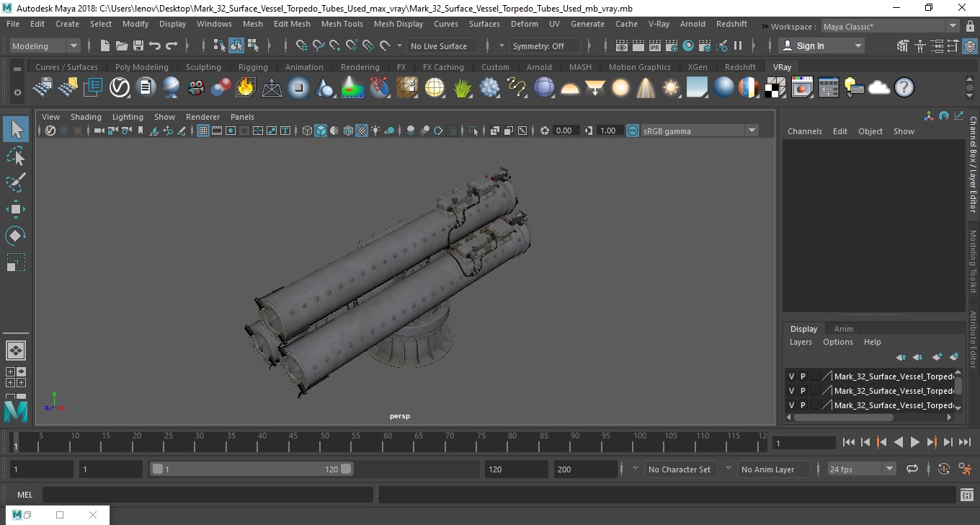Viewport: 980px width, 525px height.
Task: Open the Deform menu
Action: pyautogui.click(x=524, y=24)
